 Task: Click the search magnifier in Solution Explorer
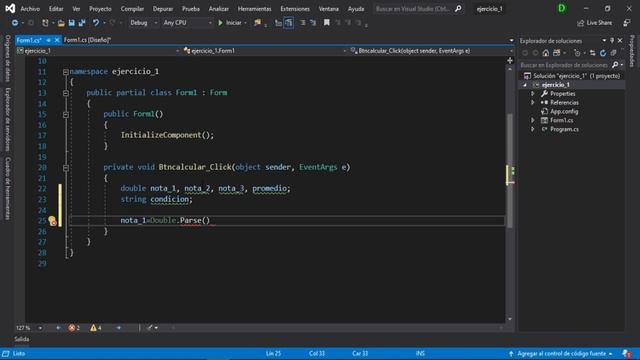point(615,65)
